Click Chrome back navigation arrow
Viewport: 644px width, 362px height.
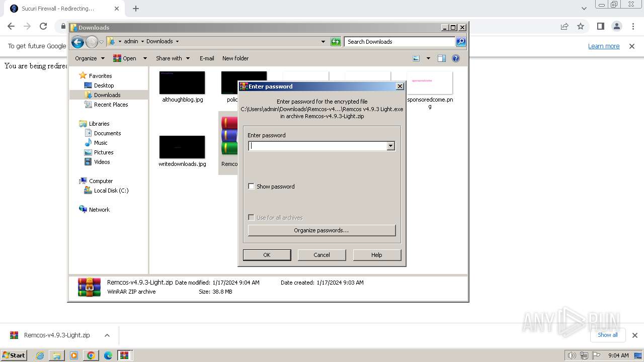coord(11,26)
